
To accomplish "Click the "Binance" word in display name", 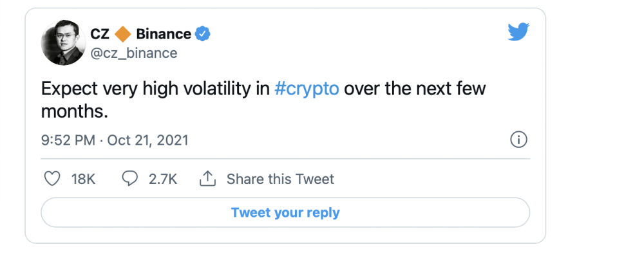I will [x=164, y=34].
